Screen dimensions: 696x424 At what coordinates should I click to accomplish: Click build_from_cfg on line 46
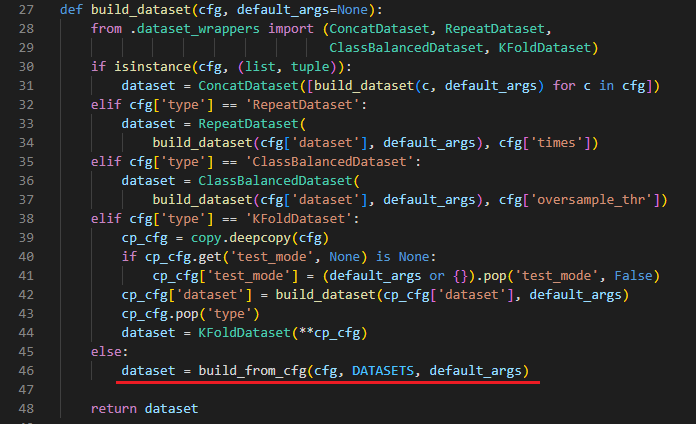253,371
